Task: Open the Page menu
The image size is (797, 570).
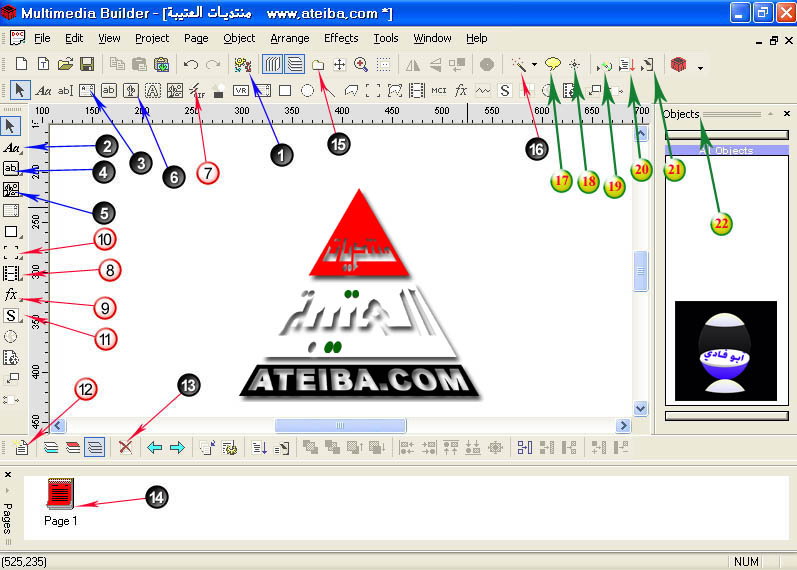Action: point(196,38)
